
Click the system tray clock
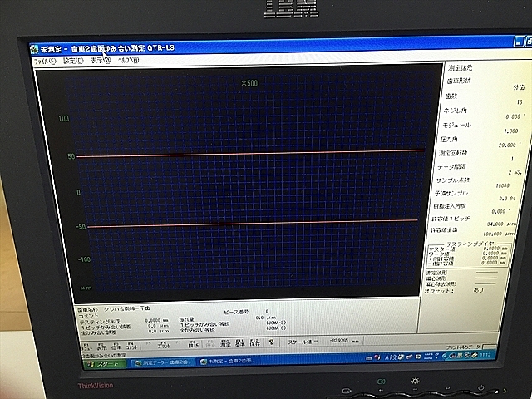pos(485,355)
